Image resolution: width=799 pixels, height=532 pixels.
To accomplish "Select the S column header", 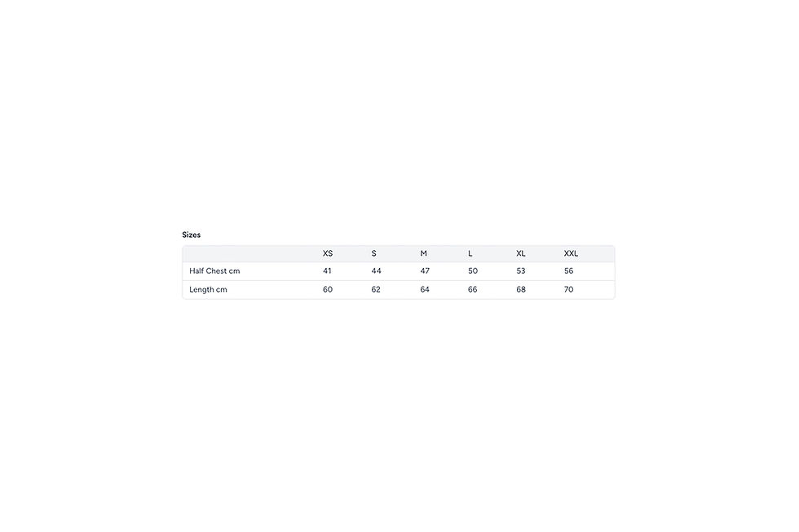I will pos(374,253).
